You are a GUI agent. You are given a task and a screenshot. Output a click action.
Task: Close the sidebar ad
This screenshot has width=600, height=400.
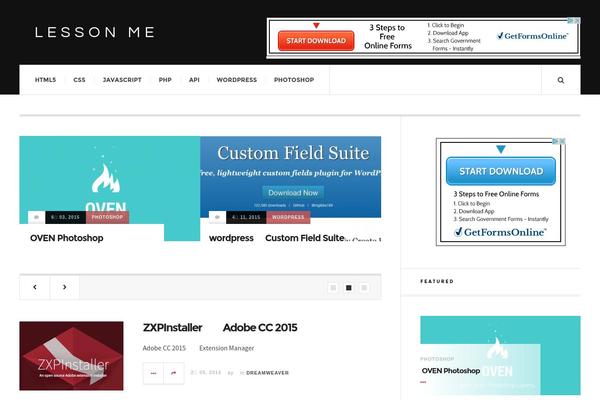point(562,141)
